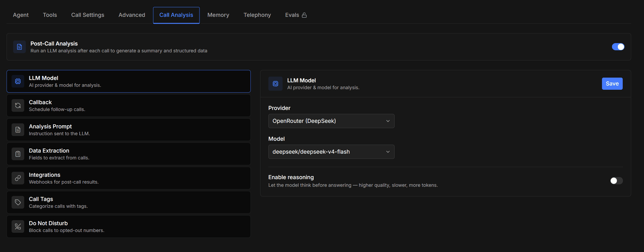Select the LLM Model section row
This screenshot has width=644, height=252.
click(128, 81)
